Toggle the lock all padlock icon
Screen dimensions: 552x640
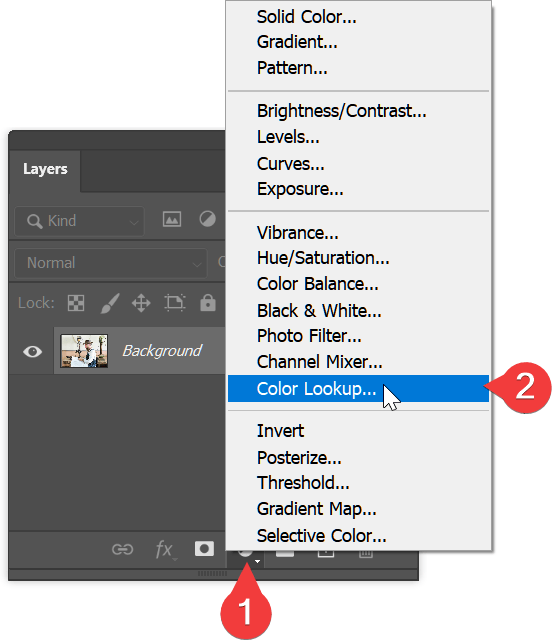208,302
